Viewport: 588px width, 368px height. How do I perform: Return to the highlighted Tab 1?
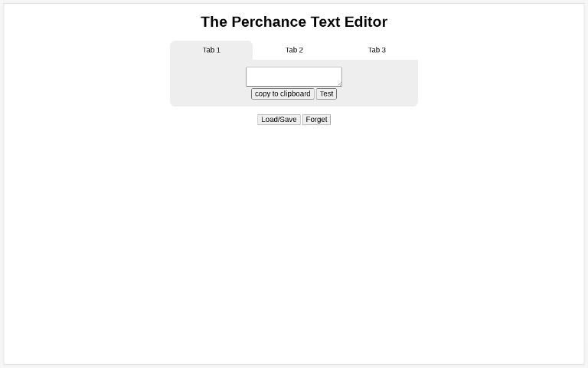211,50
